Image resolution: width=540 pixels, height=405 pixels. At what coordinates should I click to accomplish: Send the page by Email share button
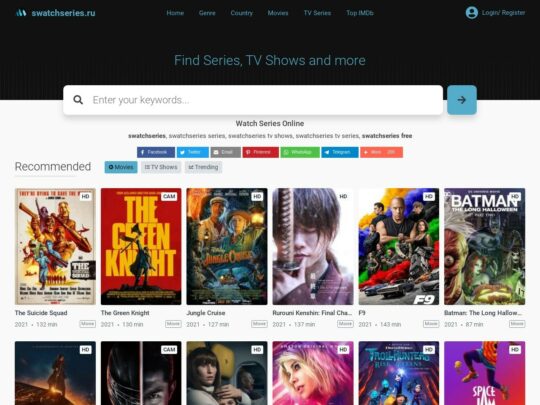pyautogui.click(x=226, y=152)
